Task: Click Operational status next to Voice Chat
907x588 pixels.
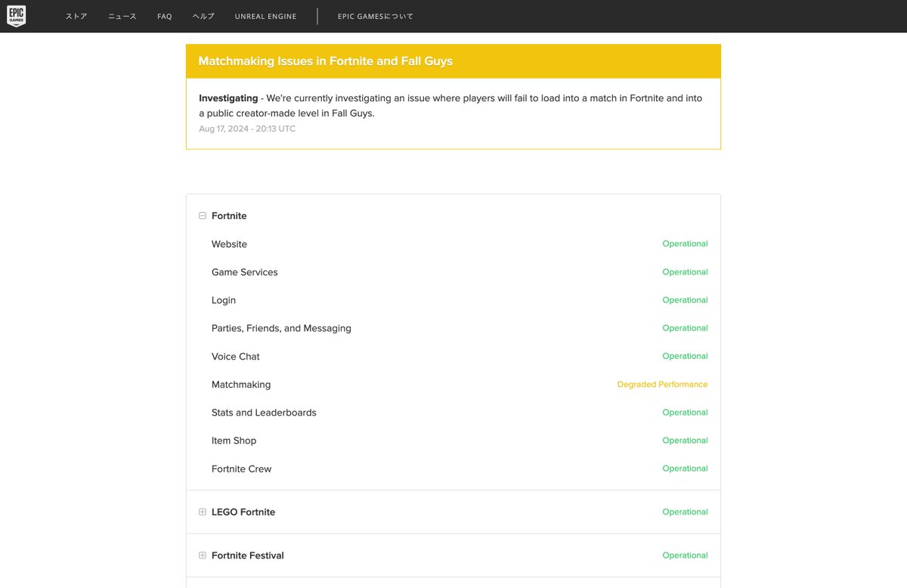Action: (686, 356)
